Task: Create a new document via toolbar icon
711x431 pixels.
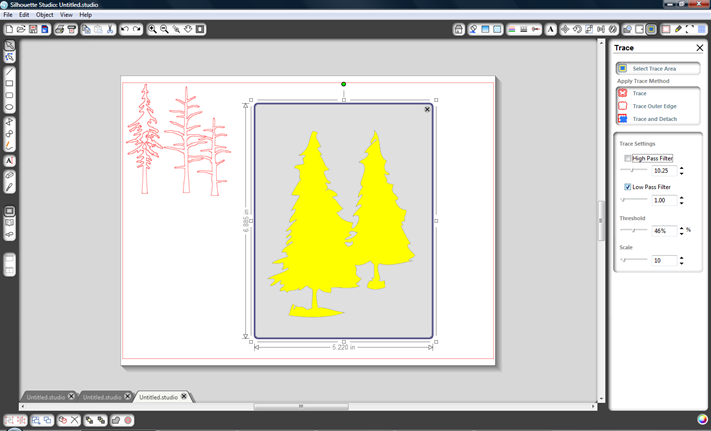Action: (x=9, y=29)
